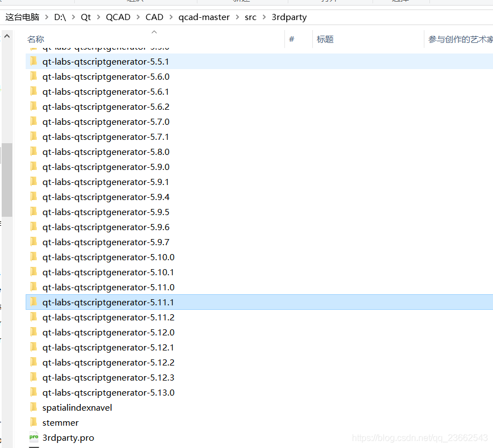493x448 pixels.
Task: Select the spatialindexnavel folder name
Action: tap(78, 407)
